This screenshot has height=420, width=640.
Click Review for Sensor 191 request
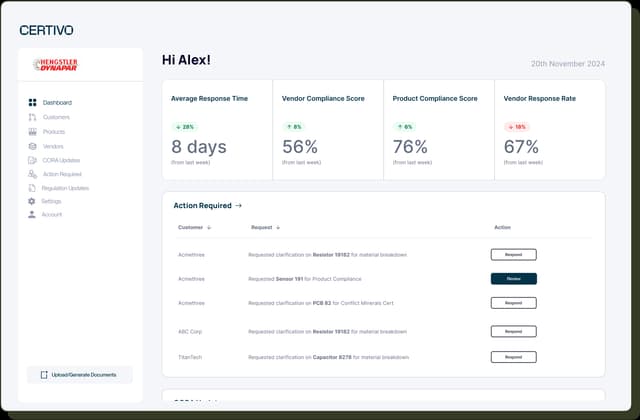click(513, 279)
